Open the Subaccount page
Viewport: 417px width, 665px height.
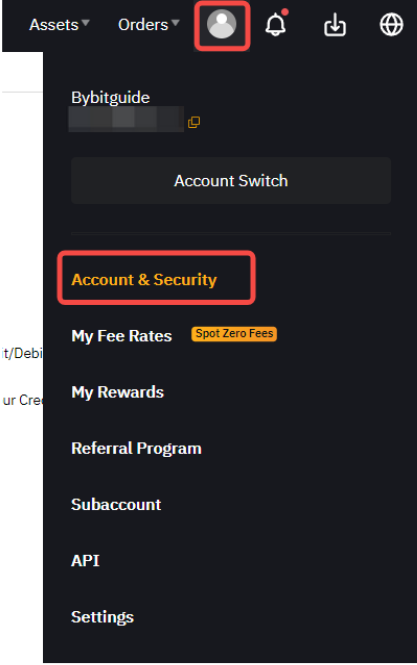[x=116, y=504]
